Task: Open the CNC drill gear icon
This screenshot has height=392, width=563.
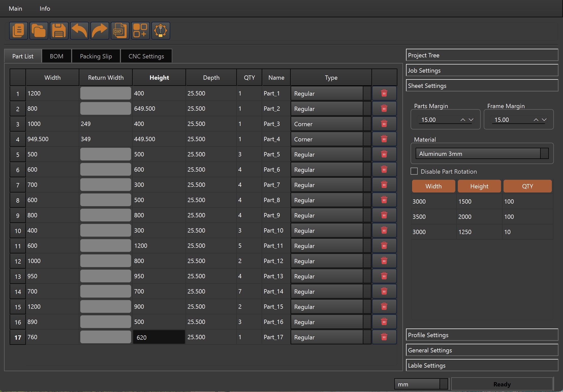Action: (x=161, y=31)
